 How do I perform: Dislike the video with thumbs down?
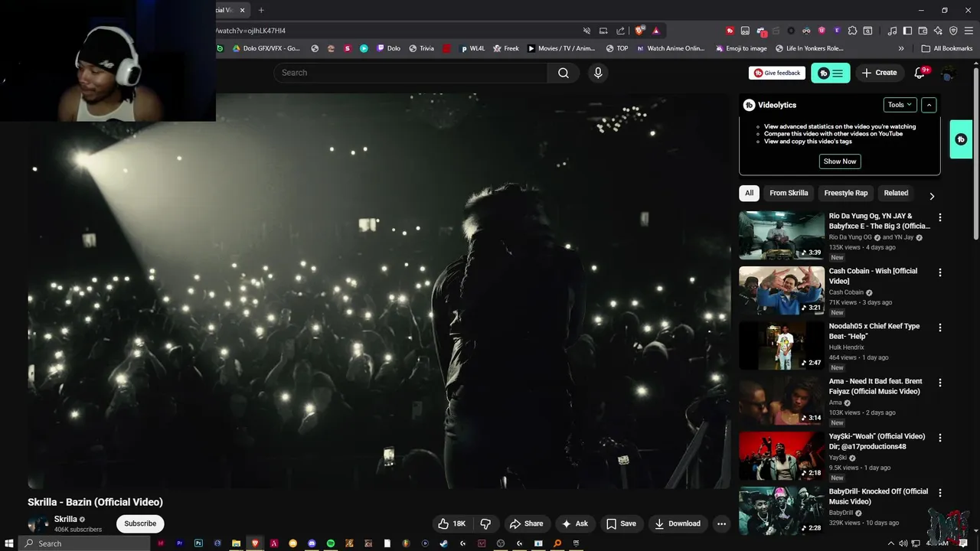[x=485, y=523]
